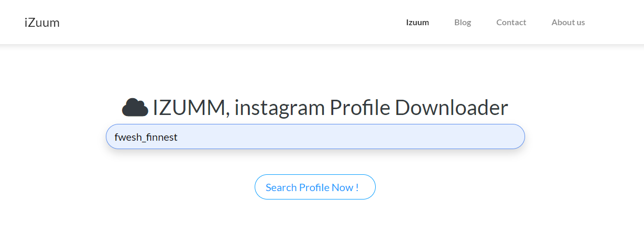Return home via the iZuum brand name
Image resolution: width=644 pixels, height=231 pixels.
42,23
